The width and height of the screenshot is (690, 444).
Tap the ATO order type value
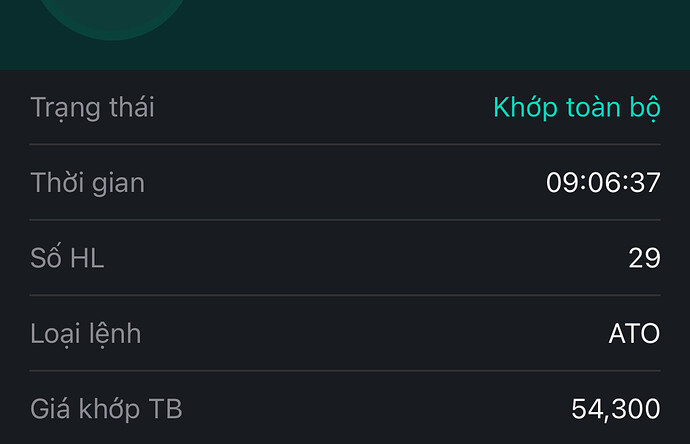click(x=634, y=333)
